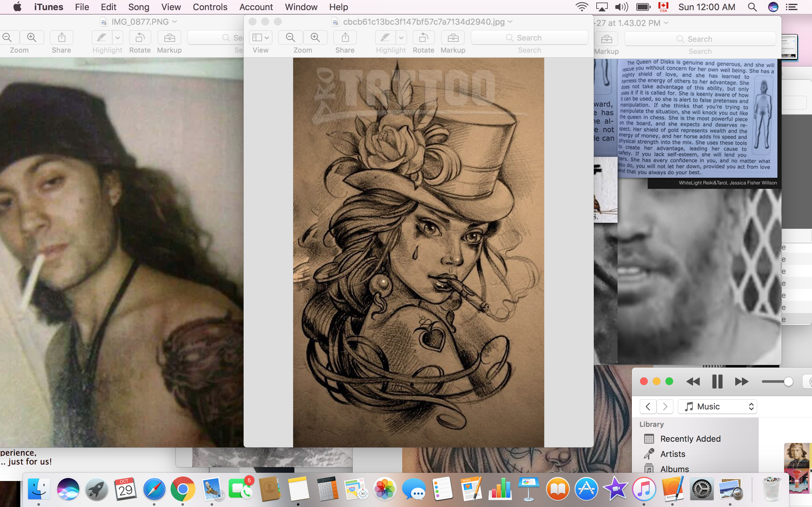Open the Song menu
812x507 pixels.
(x=138, y=7)
